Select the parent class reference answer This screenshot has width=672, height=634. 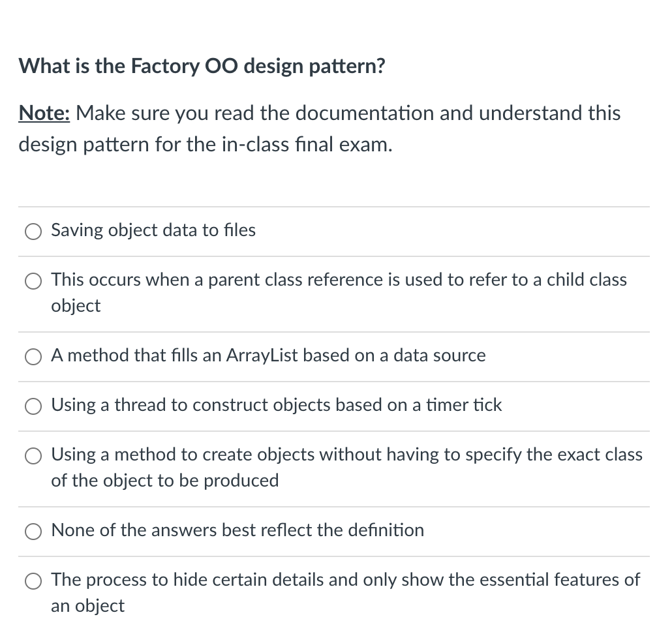pyautogui.click(x=33, y=280)
